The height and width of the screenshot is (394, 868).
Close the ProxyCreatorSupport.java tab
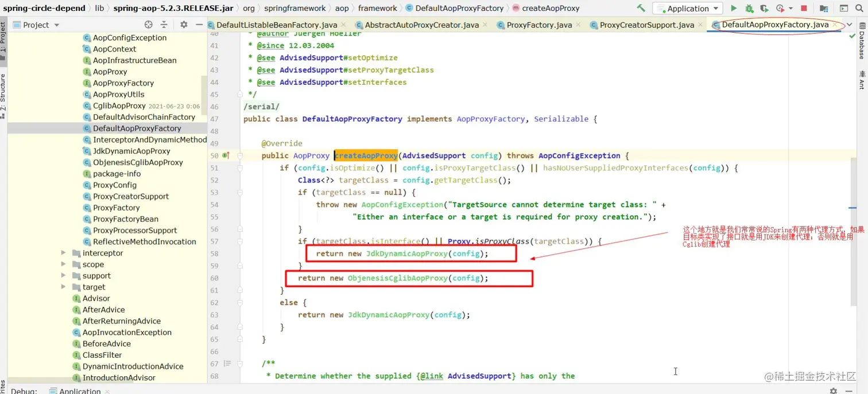[701, 25]
